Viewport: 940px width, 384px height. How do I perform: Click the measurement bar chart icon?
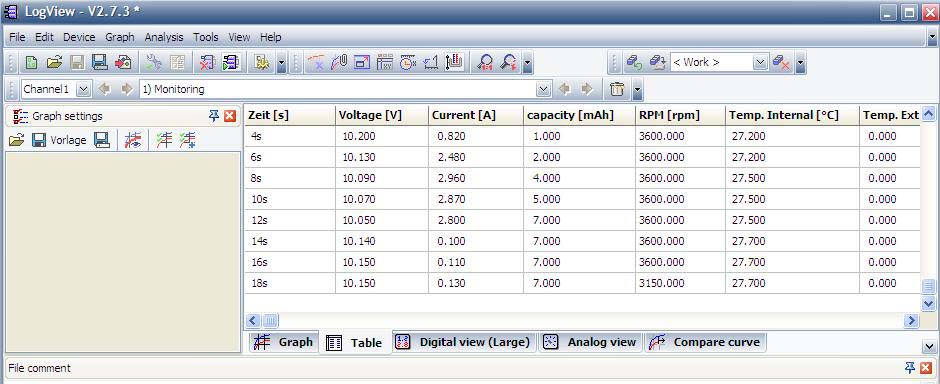[454, 62]
